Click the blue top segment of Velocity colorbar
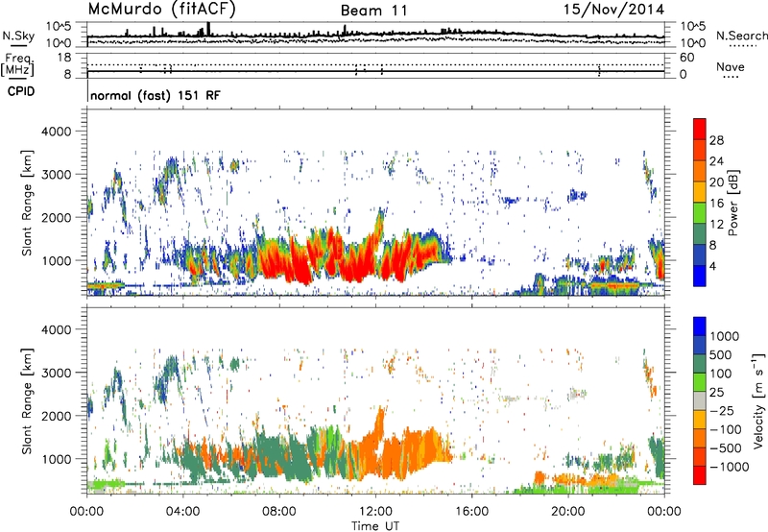The height and width of the screenshot is (532, 768). pos(700,326)
